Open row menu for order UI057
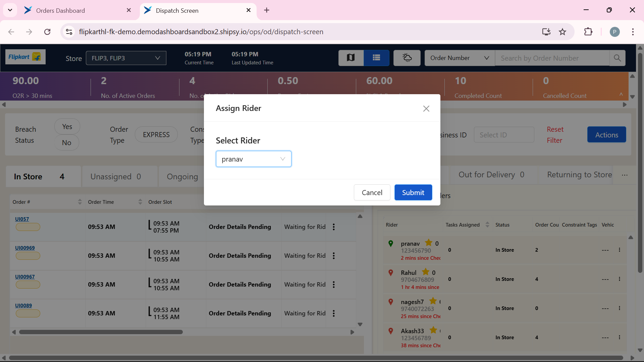This screenshot has height=362, width=644. point(334,227)
